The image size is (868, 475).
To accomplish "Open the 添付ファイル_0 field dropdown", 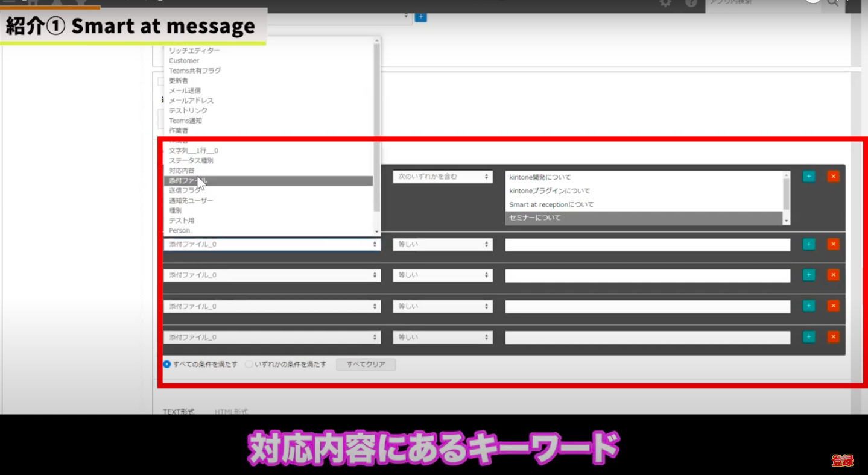I will (271, 244).
